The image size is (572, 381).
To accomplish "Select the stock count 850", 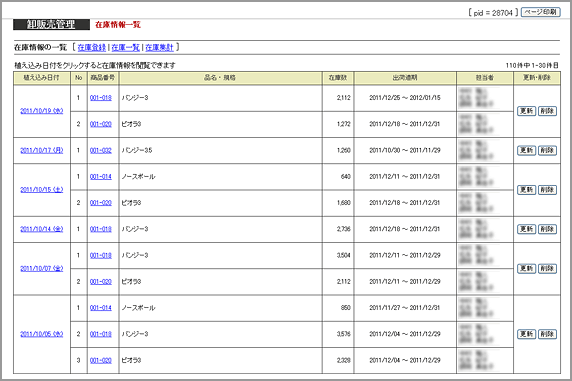I will pos(346,308).
